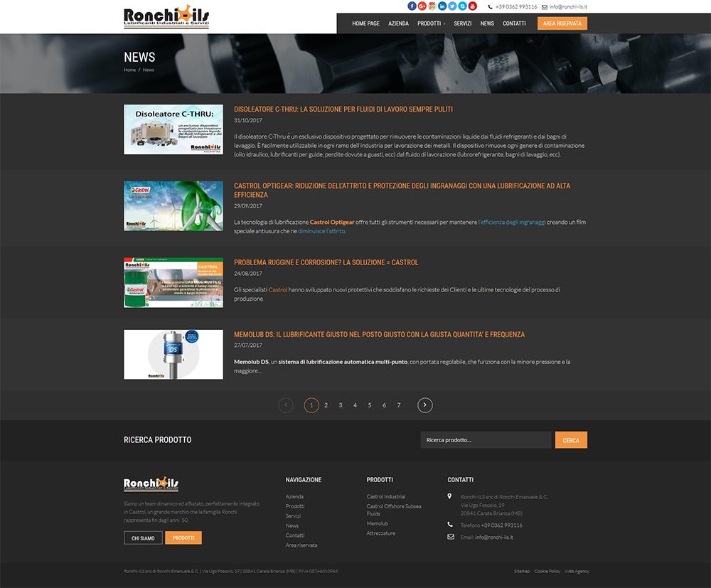Open the Disoleatore C-Thru article title

point(343,109)
